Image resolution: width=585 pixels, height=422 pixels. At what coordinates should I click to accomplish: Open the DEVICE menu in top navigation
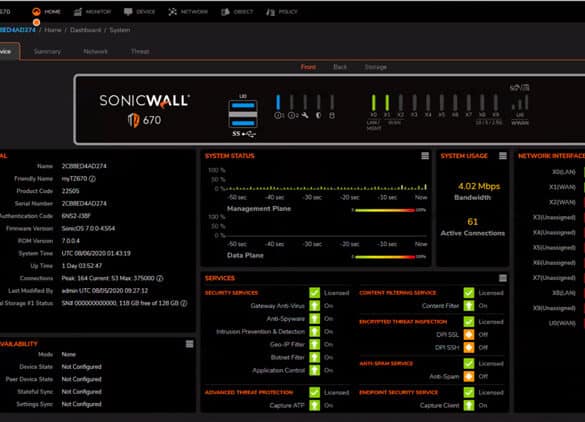(139, 12)
